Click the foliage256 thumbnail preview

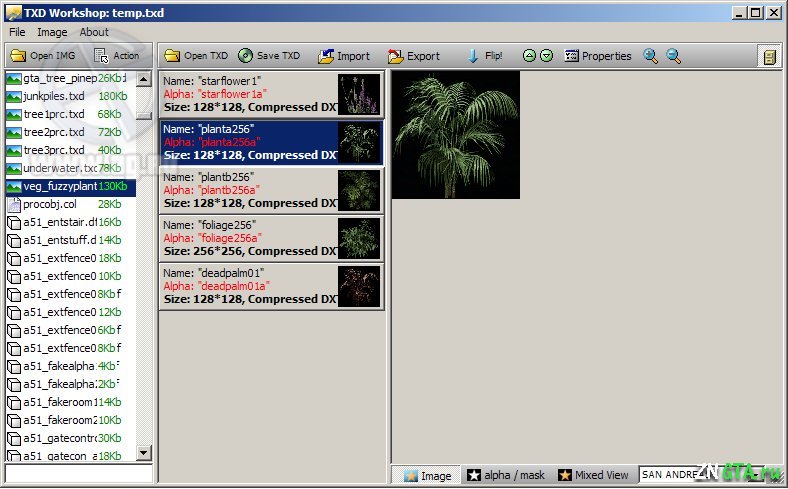point(359,239)
